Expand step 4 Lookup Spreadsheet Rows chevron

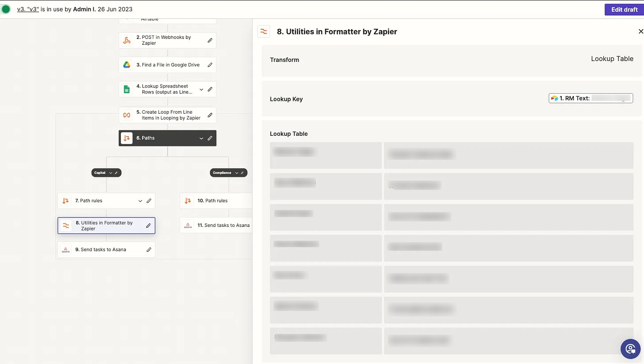[x=201, y=89]
